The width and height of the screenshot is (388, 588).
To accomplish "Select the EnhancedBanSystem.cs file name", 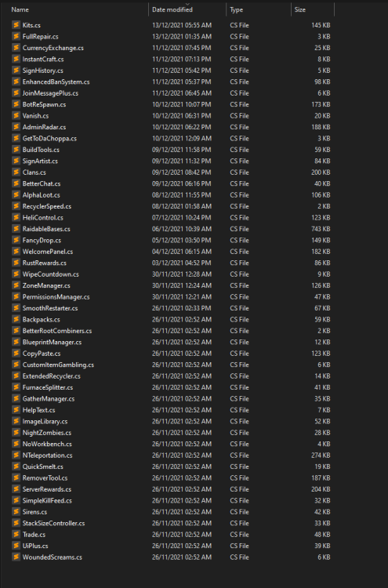I will 56,82.
